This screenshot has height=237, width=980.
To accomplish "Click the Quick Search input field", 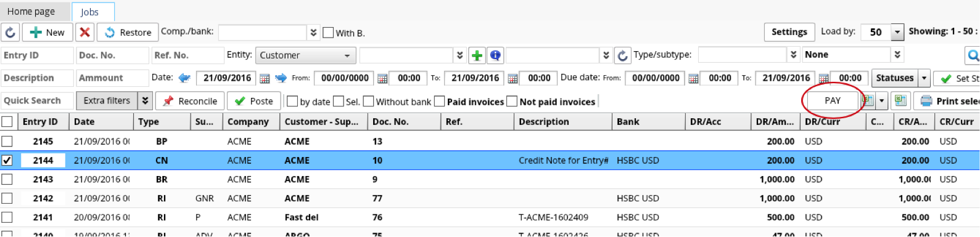I will (37, 100).
